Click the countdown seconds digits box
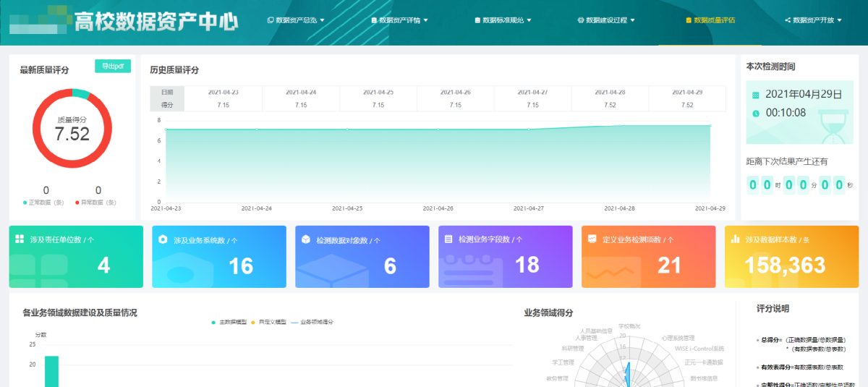 [832, 184]
